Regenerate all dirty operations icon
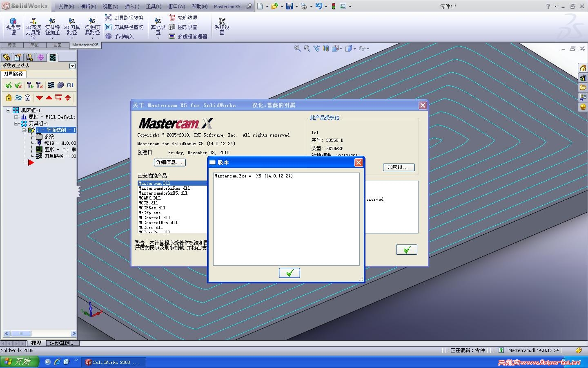 [x=40, y=85]
